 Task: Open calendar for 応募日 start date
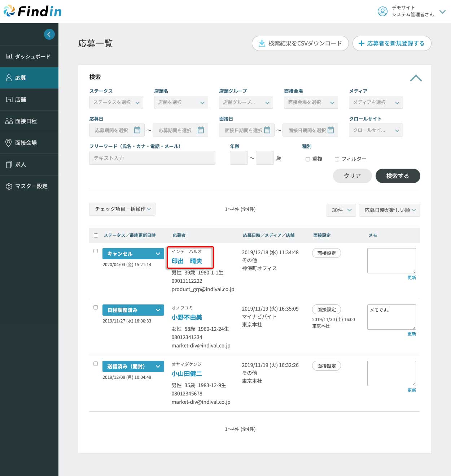pos(137,130)
